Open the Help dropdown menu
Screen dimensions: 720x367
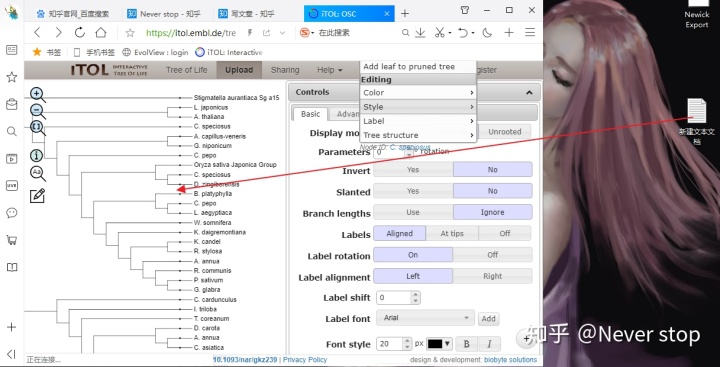tap(330, 70)
